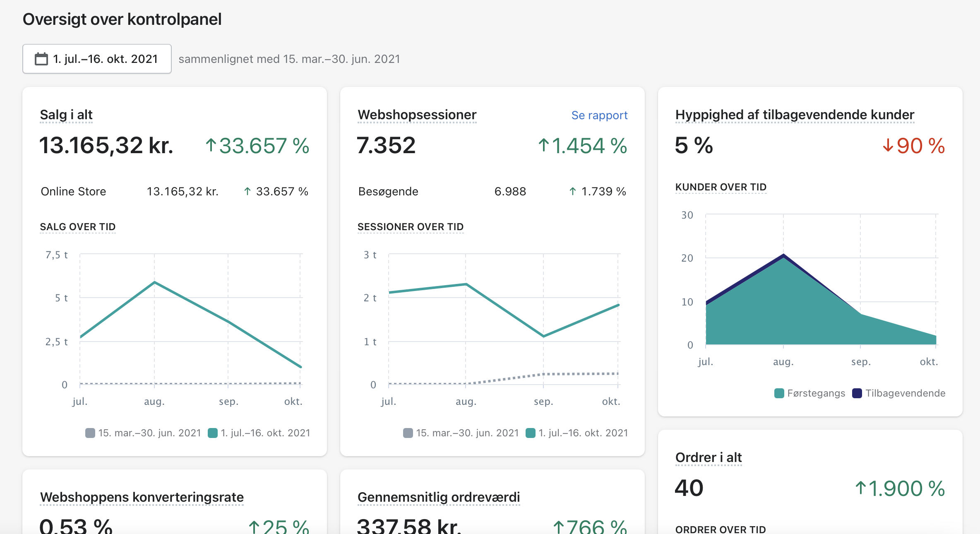The height and width of the screenshot is (534, 980).
Task: Click the Tilbagevendende dark blue legend swatch
Action: click(857, 393)
